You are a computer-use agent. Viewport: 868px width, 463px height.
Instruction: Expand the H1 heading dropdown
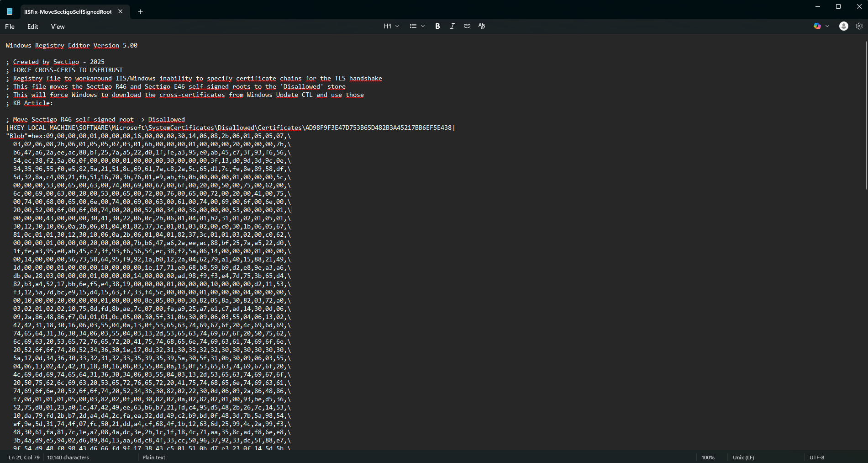point(391,26)
